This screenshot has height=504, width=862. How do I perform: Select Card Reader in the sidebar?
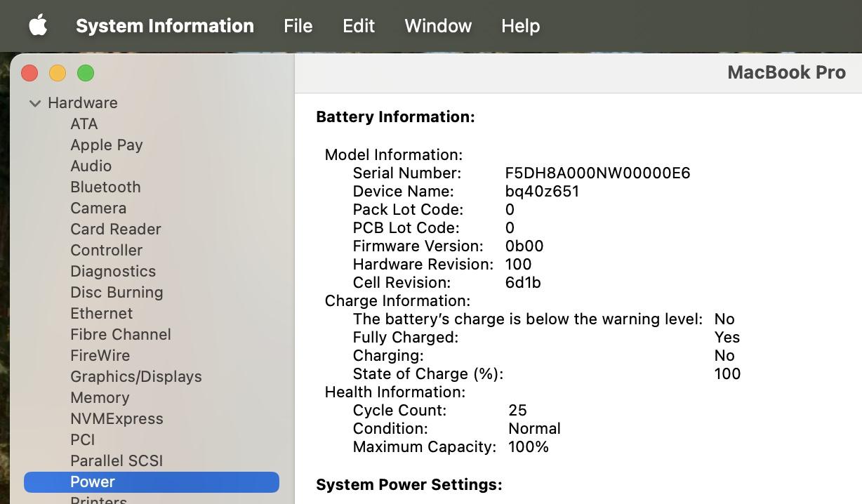tap(116, 229)
